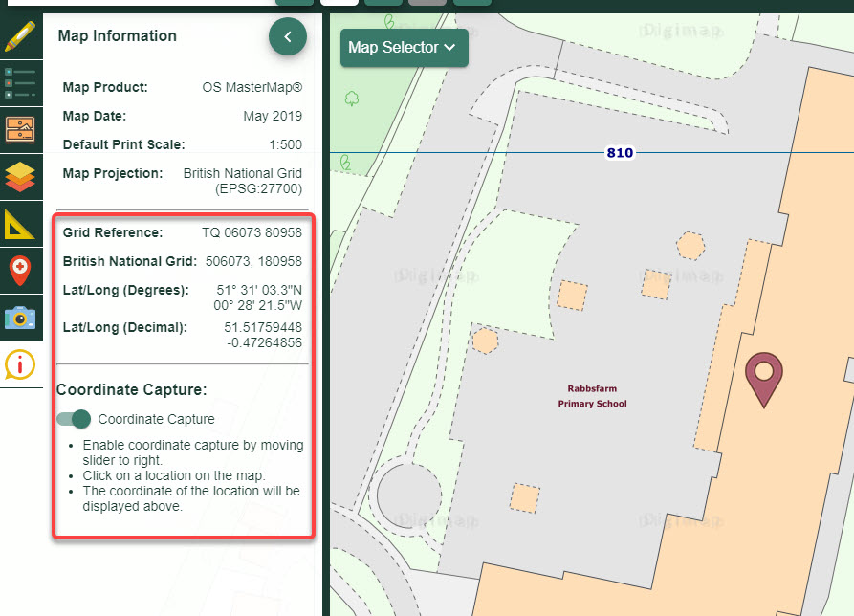Expand the Map Selector dropdown
Image resolution: width=854 pixels, height=616 pixels.
[x=404, y=48]
